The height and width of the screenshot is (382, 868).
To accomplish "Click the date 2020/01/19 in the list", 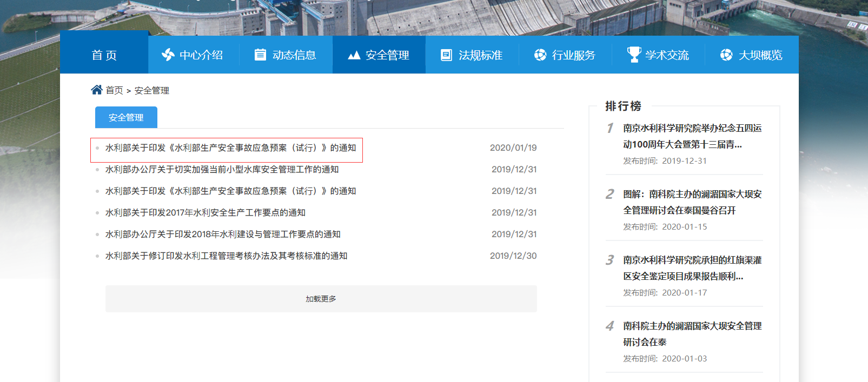I will coord(513,148).
